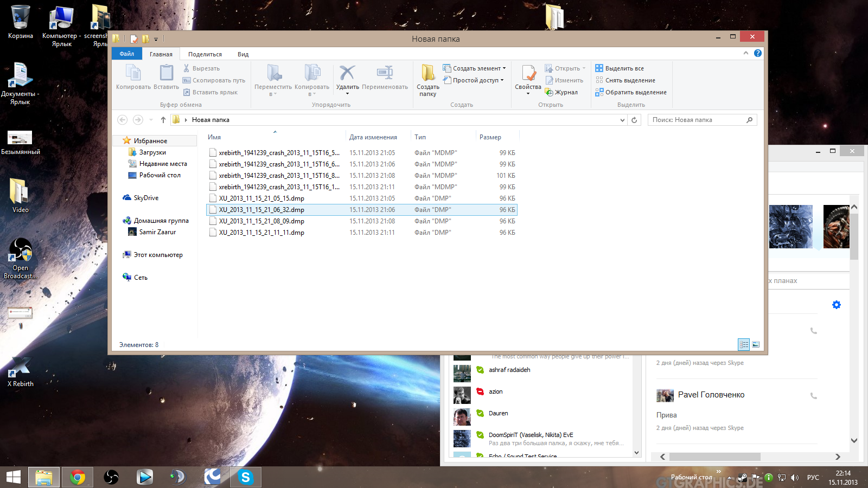Open the View (Вид) ribbon tab
Image resolution: width=868 pixels, height=488 pixels.
coord(243,54)
